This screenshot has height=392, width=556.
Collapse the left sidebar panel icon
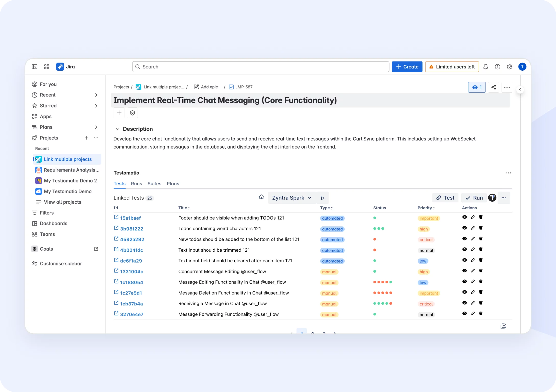pos(34,67)
